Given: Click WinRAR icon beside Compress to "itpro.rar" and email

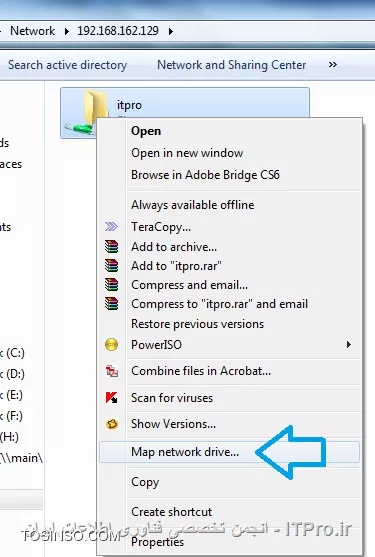Looking at the screenshot, I should click(x=112, y=304).
